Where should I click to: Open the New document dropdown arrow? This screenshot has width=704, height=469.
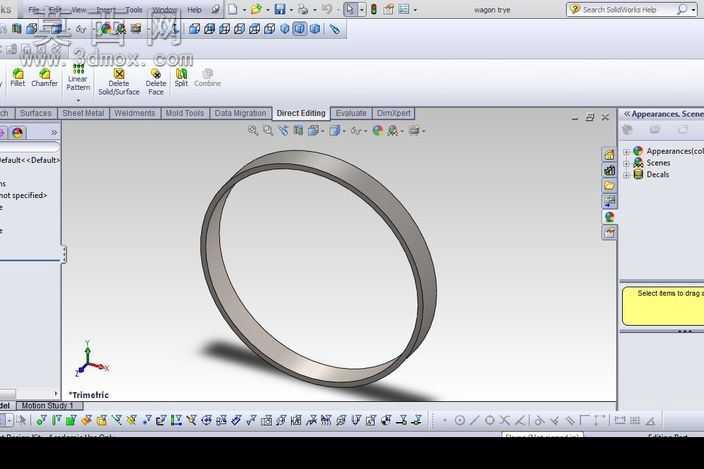244,9
